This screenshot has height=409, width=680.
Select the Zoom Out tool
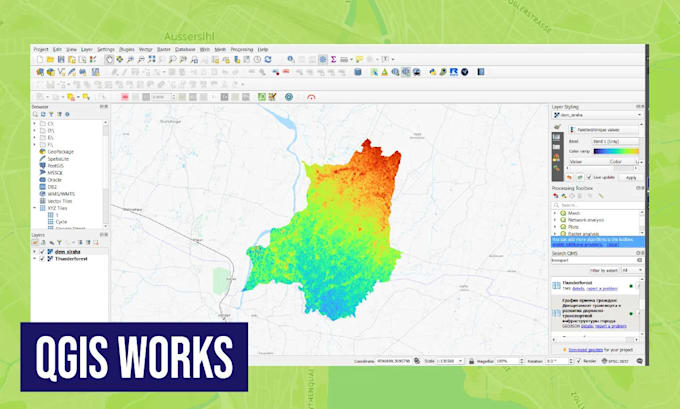pos(141,59)
